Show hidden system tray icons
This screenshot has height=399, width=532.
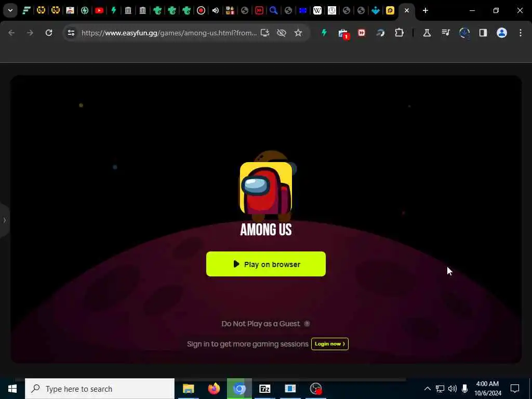tap(428, 389)
